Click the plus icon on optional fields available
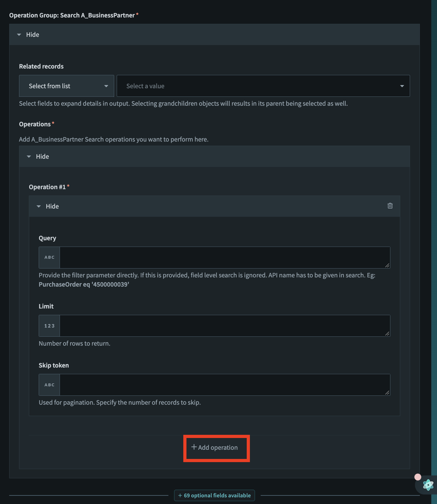 click(x=180, y=495)
